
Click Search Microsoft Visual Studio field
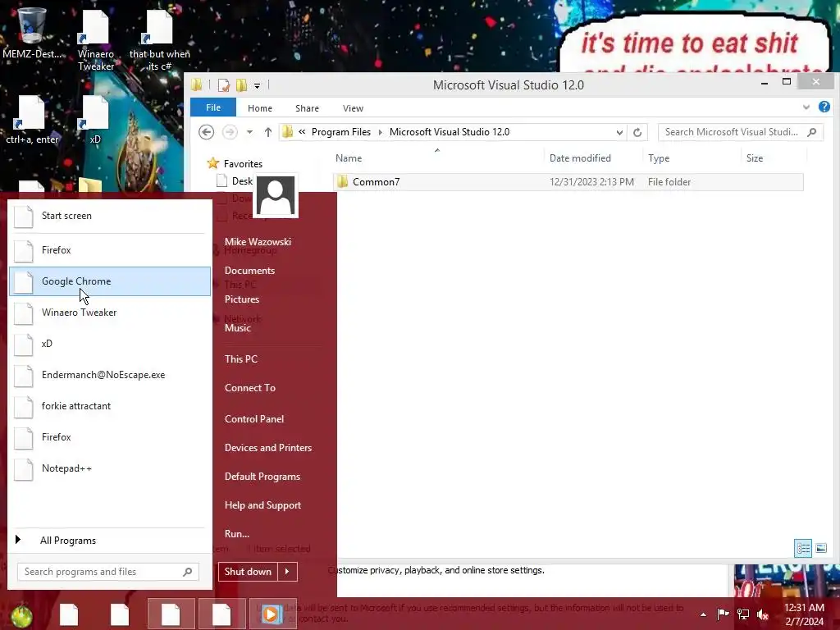tap(733, 132)
